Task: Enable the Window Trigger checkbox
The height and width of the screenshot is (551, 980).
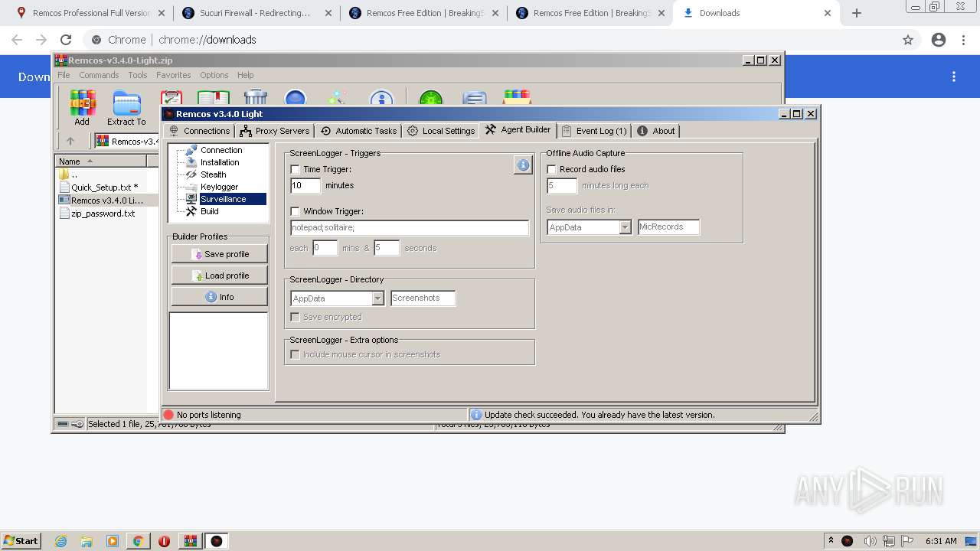Action: (296, 211)
